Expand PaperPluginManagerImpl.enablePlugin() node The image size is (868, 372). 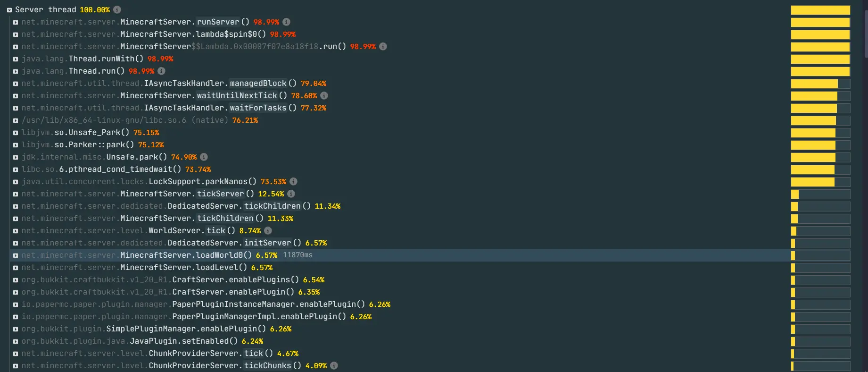[16, 317]
